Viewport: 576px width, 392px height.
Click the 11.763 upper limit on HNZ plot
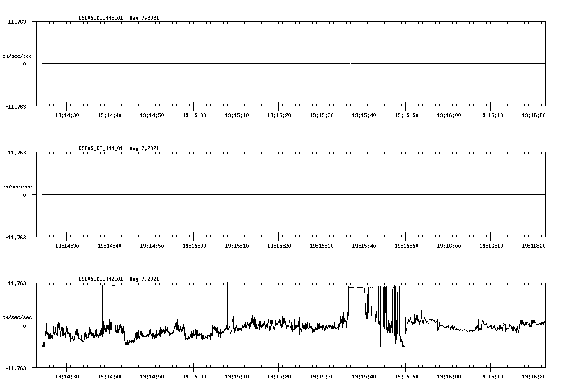tap(17, 283)
